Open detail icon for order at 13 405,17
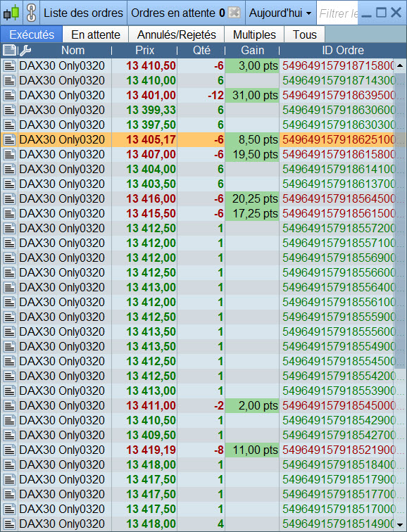The width and height of the screenshot is (407, 532). [x=9, y=139]
